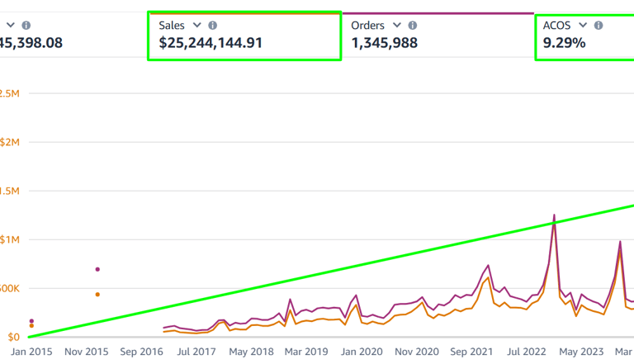Expand the Sales metric dropdown chevron
634x364 pixels.
[x=197, y=25]
